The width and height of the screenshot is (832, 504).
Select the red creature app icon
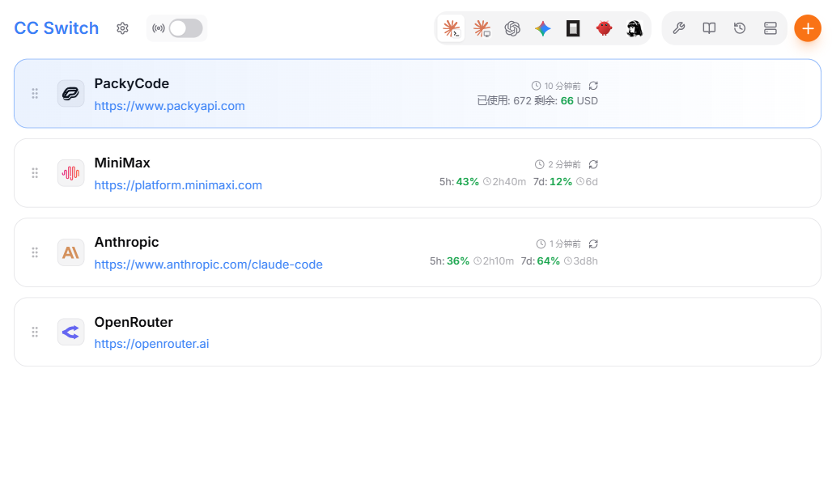604,28
